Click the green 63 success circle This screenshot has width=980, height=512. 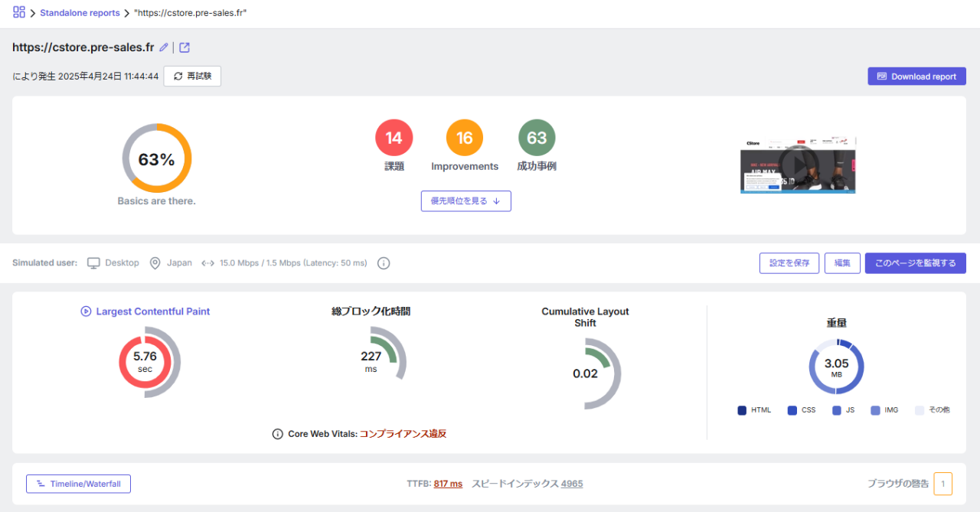coord(537,138)
